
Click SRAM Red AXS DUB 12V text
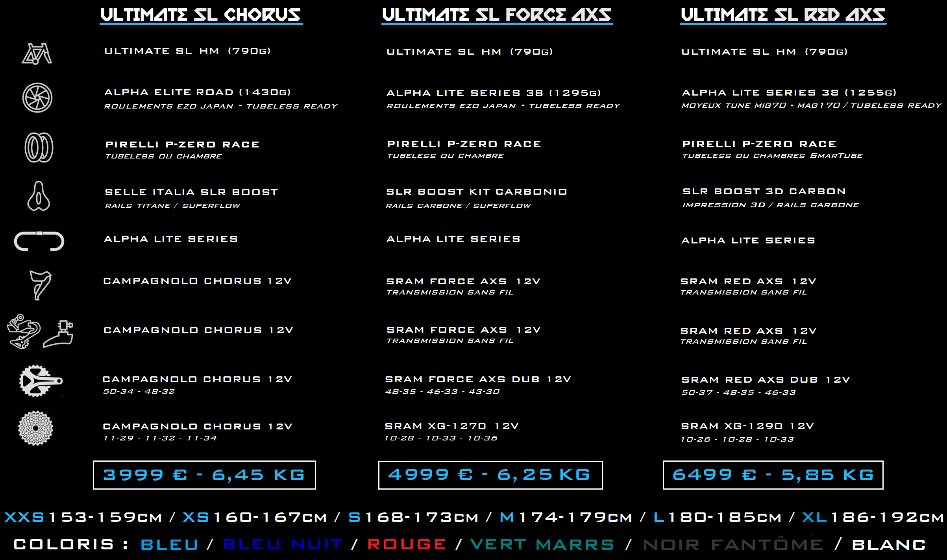[x=766, y=379]
